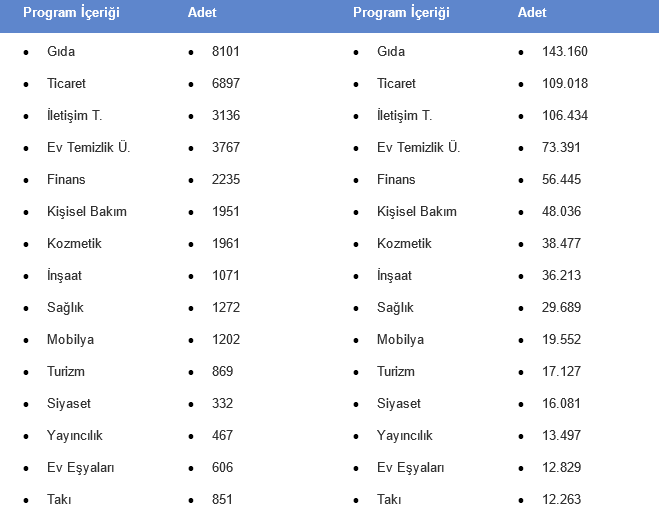Click the number 3136
Viewport: 659px width, 530px height.
[x=226, y=115]
